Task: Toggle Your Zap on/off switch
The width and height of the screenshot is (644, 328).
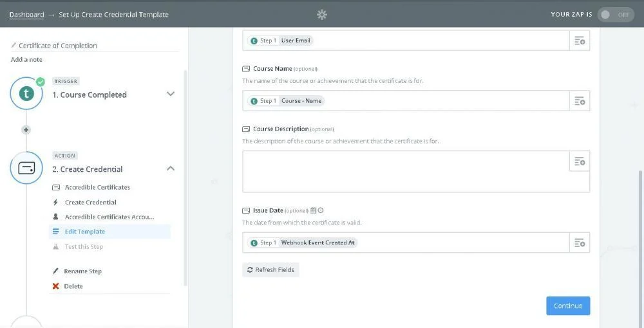Action: pyautogui.click(x=615, y=14)
